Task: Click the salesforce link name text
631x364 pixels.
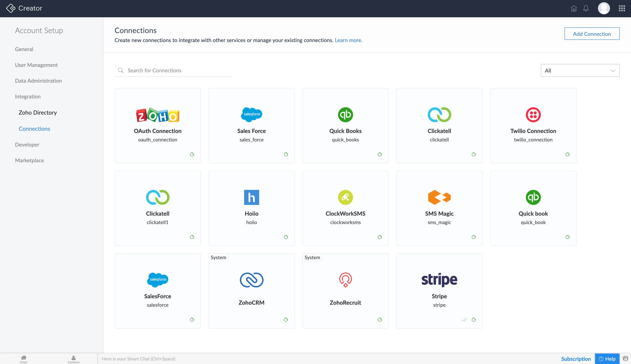Action: pyautogui.click(x=158, y=305)
